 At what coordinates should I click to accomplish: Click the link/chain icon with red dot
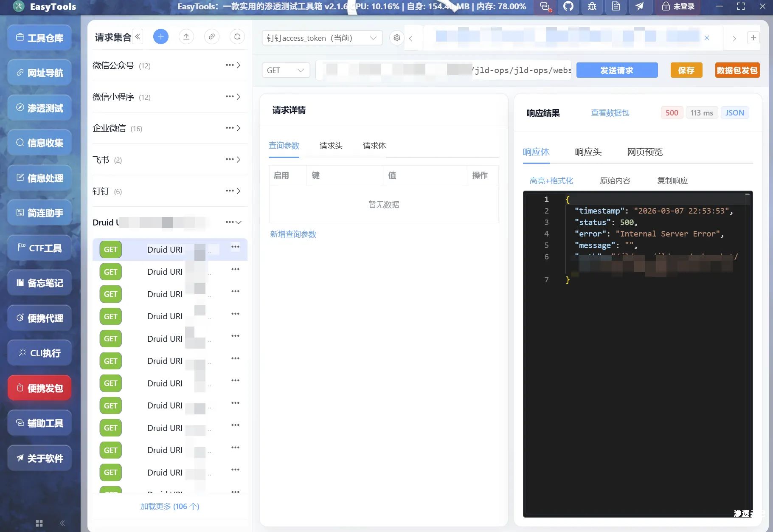pos(545,7)
